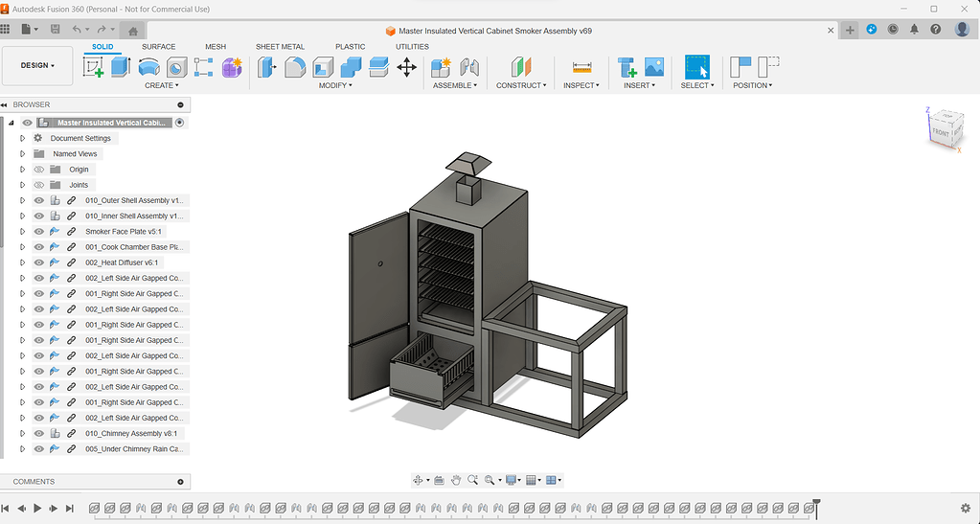
Task: Open the CREATE dropdown menu
Action: click(161, 85)
